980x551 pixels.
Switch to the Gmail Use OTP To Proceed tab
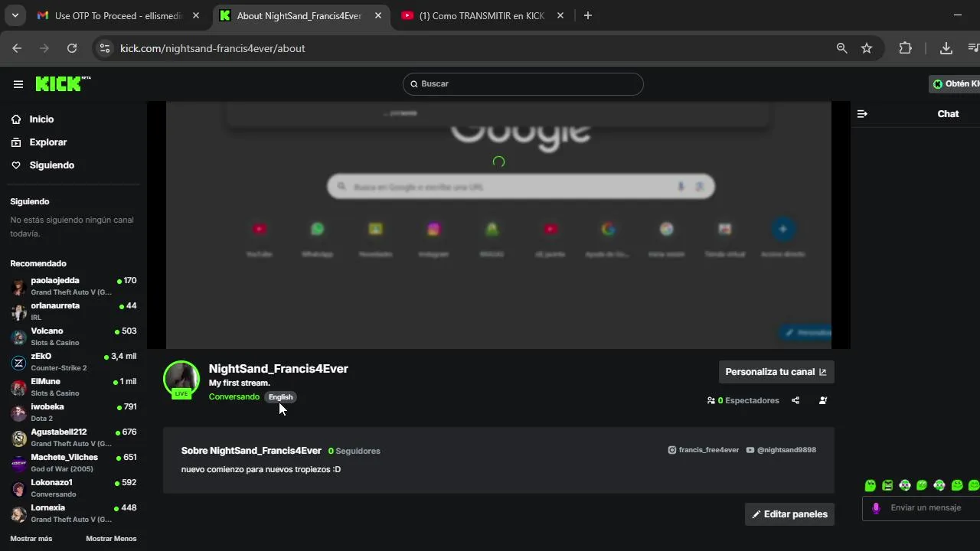pyautogui.click(x=119, y=15)
